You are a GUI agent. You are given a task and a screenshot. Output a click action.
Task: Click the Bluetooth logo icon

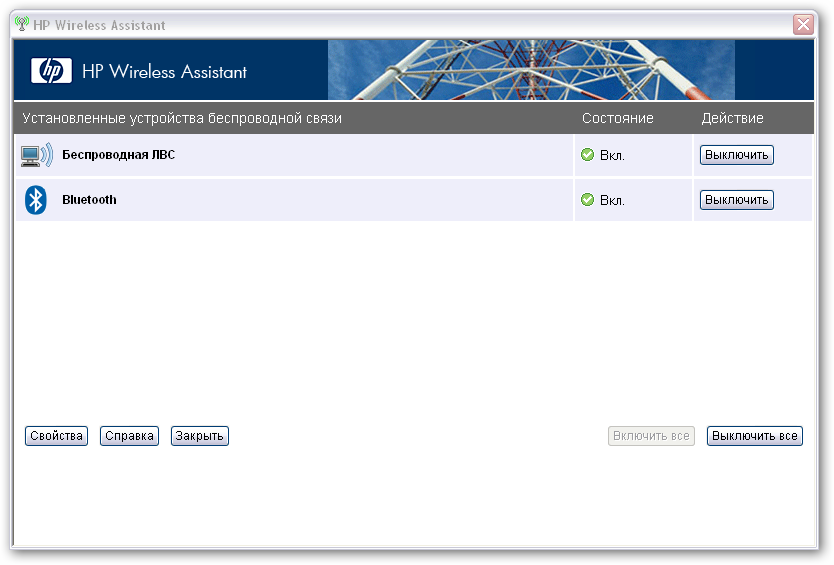pos(36,200)
